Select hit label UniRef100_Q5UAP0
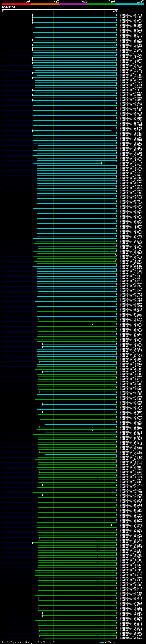This screenshot has width=146, height=644. tap(131, 301)
